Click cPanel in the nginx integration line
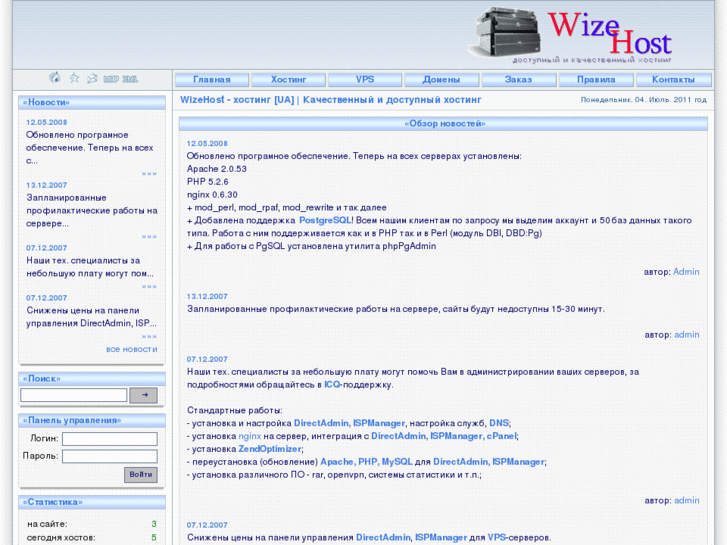This screenshot has width=727, height=545. (x=501, y=436)
